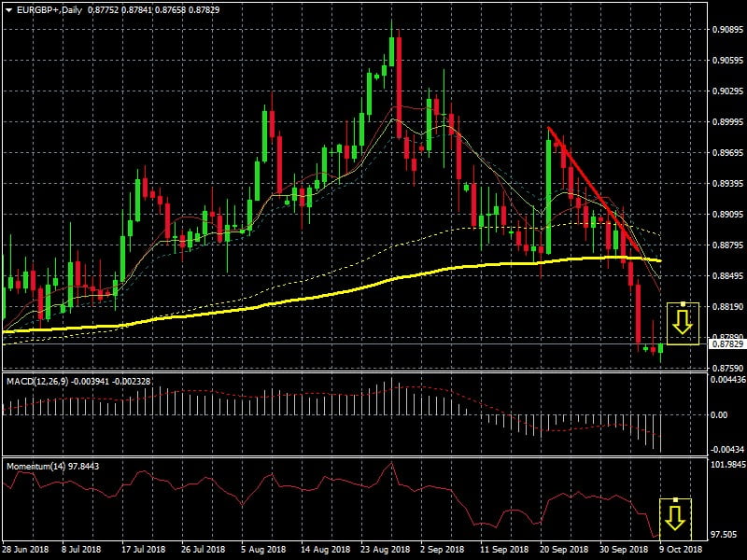Click the 0.90895 price axis label
Screen dimensions: 747x560
pos(726,30)
